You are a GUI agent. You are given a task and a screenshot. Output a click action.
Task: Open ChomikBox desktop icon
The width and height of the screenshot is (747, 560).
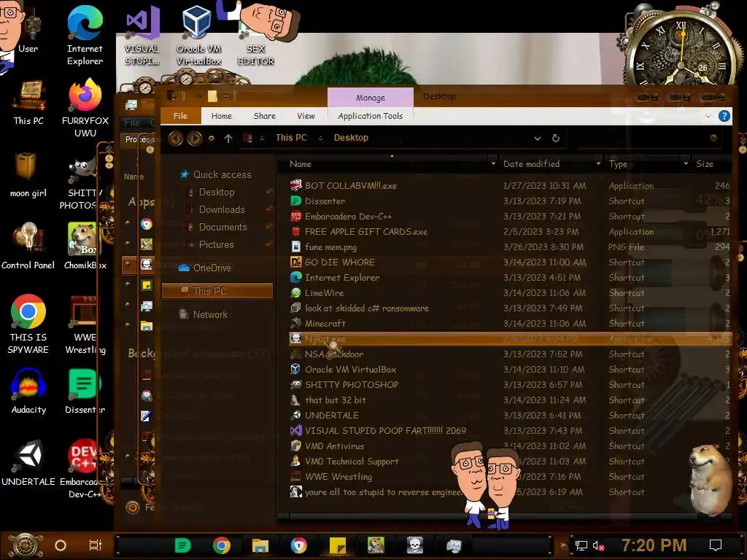pos(85,246)
